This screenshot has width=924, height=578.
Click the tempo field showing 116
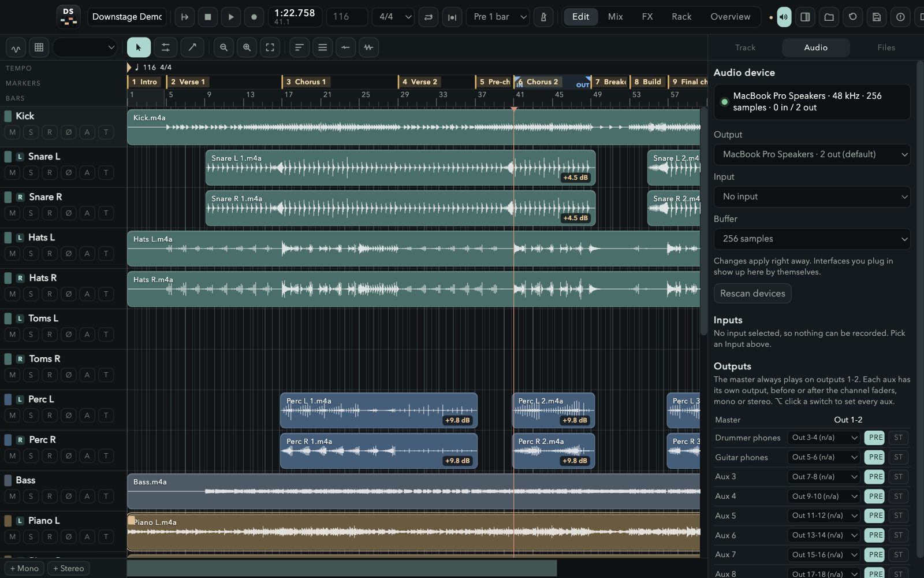coord(347,17)
